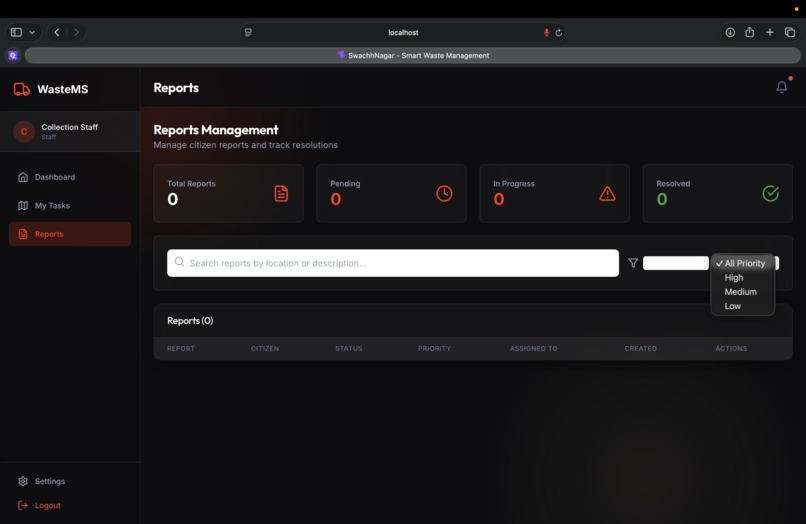Open the browser downloads icon
This screenshot has height=524, width=806.
(730, 32)
